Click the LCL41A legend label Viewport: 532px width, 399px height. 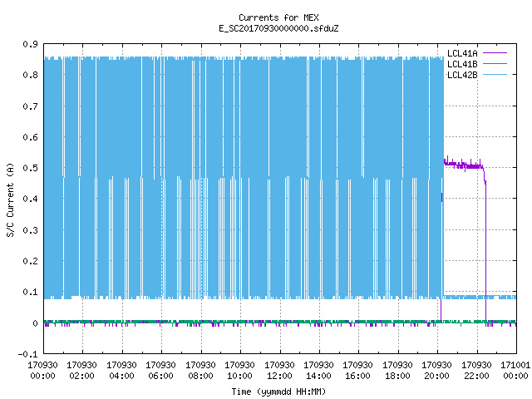pyautogui.click(x=462, y=53)
